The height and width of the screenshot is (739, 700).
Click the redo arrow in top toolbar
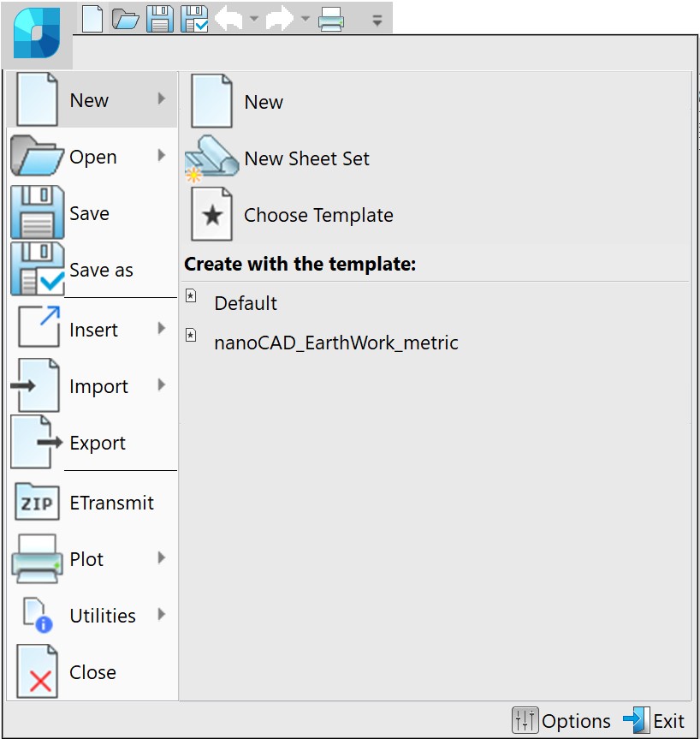[280, 19]
